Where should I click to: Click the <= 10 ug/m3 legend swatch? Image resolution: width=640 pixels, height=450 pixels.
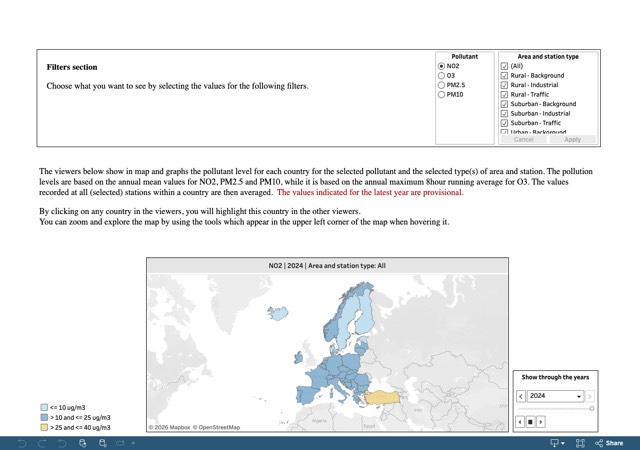point(44,407)
